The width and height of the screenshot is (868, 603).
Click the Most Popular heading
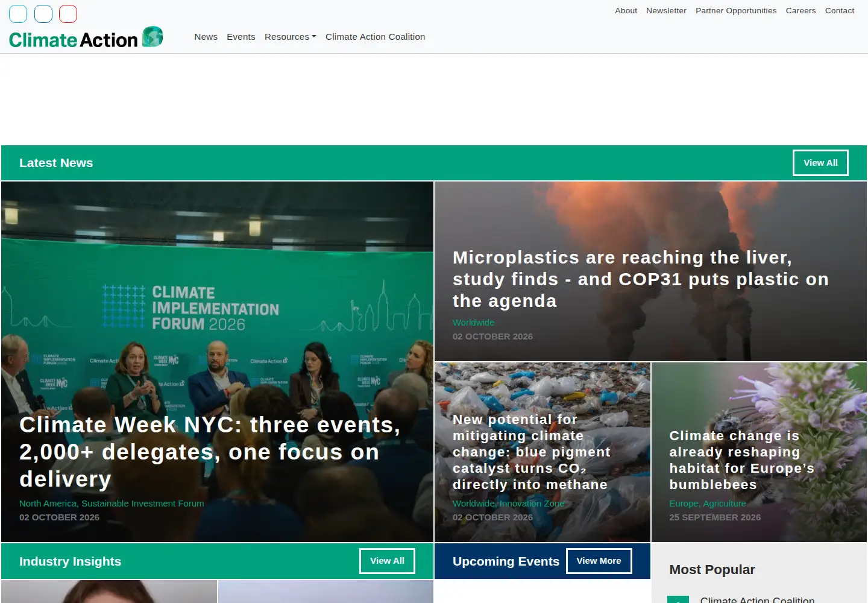coord(712,570)
